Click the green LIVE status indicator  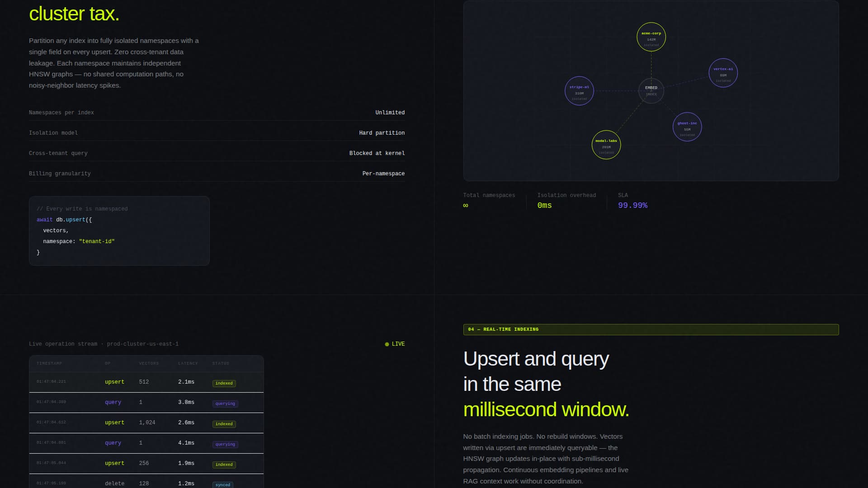point(395,344)
